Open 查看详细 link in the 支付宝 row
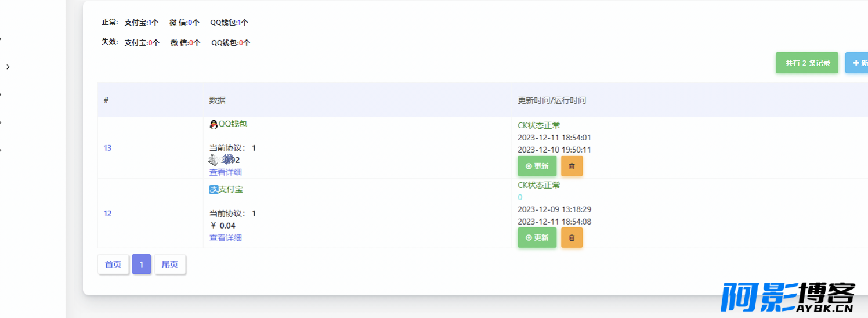The width and height of the screenshot is (868, 318). [x=226, y=238]
